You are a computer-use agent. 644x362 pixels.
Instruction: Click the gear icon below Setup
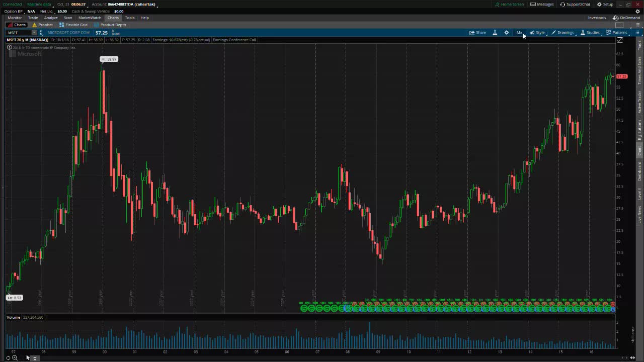[637, 11]
